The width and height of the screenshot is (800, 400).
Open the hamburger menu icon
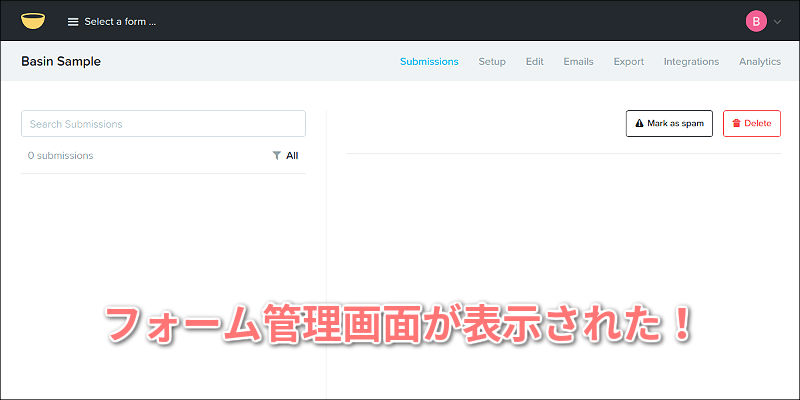(73, 22)
